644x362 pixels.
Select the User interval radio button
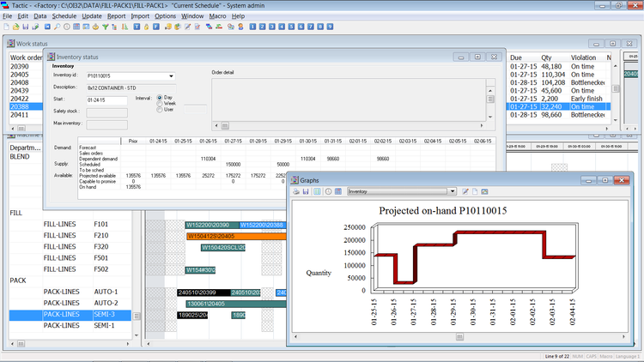[x=159, y=110]
